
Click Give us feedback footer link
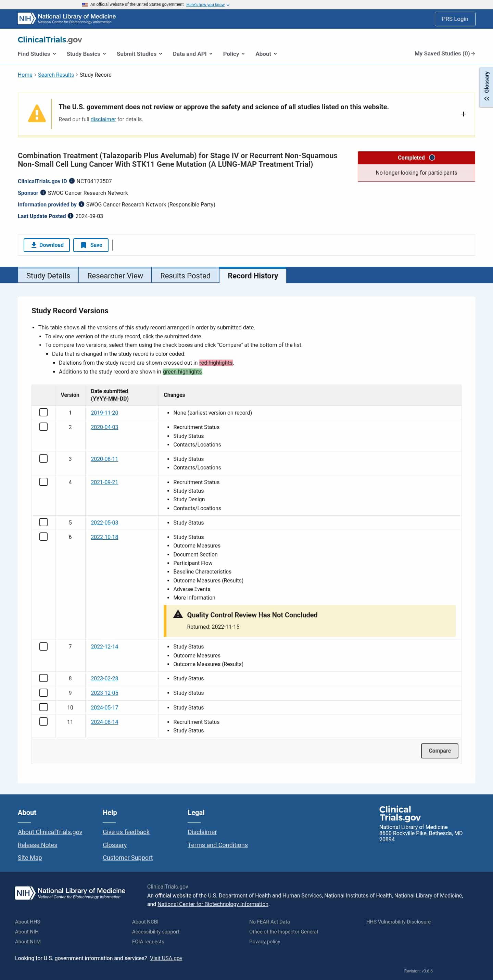pos(126,832)
